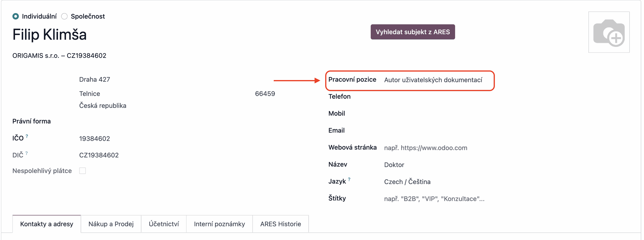Click the help question mark next to Jazyk
This screenshot has height=240, width=644.
pos(349,179)
